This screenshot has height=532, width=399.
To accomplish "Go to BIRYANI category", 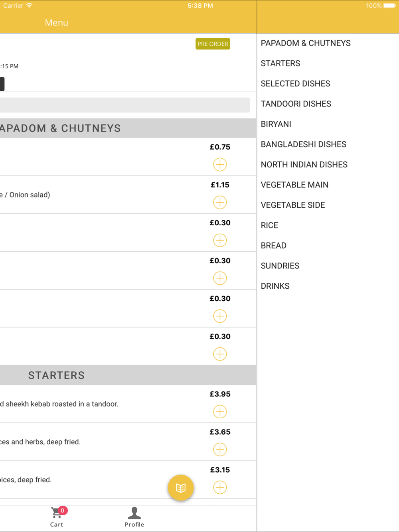I will click(276, 124).
